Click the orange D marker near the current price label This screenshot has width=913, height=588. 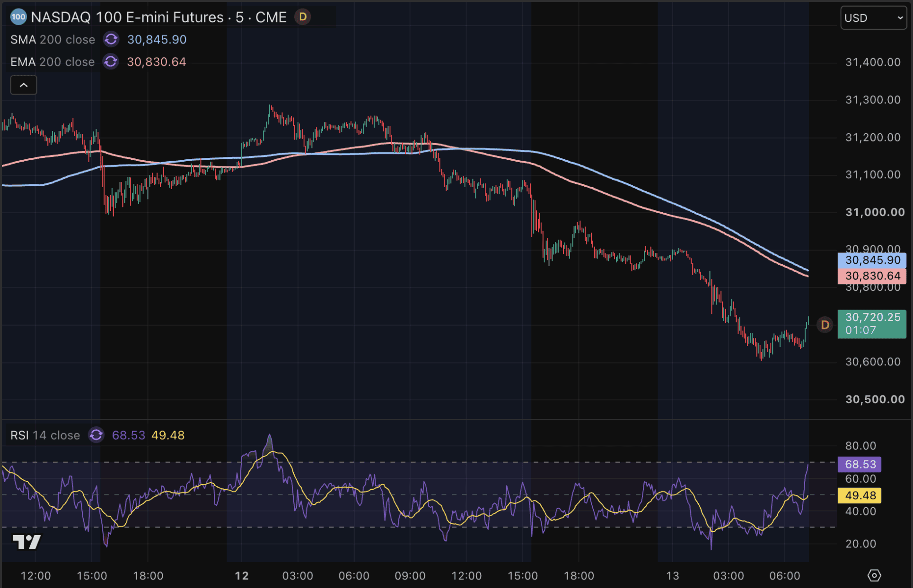(825, 325)
